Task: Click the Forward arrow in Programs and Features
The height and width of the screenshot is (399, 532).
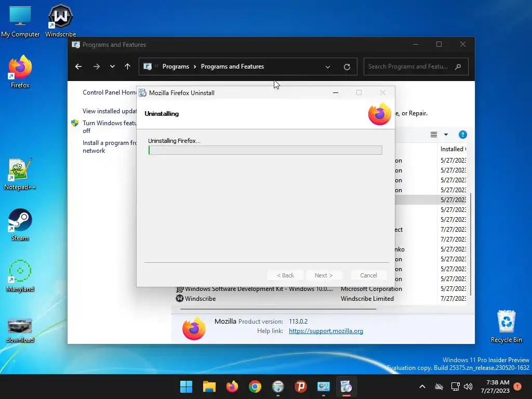Action: point(97,66)
